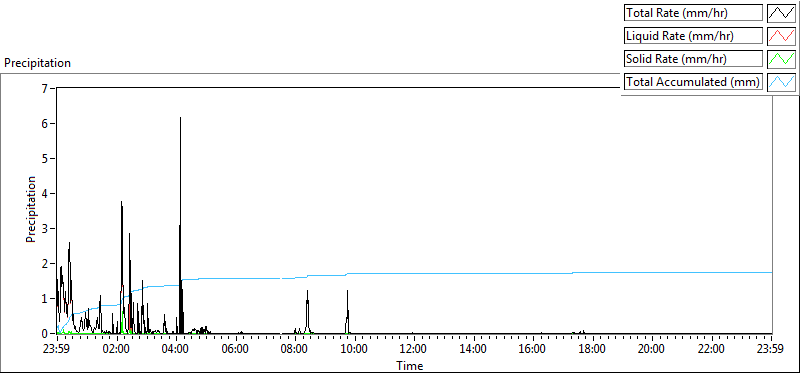Select the Liquid Rate (mm/hr) legend label
Screen dimensions: 800x373
(x=694, y=36)
